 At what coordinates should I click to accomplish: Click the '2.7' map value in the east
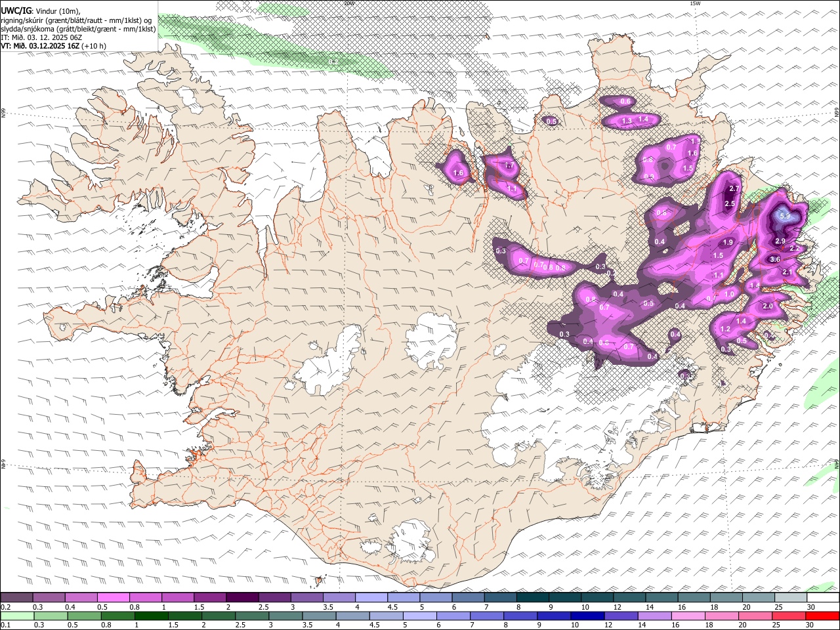734,189
